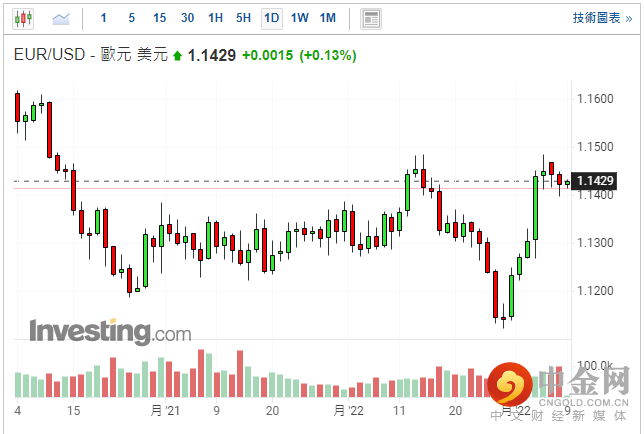Click the 1.1600 price axis label
644x434 pixels.
pyautogui.click(x=595, y=99)
